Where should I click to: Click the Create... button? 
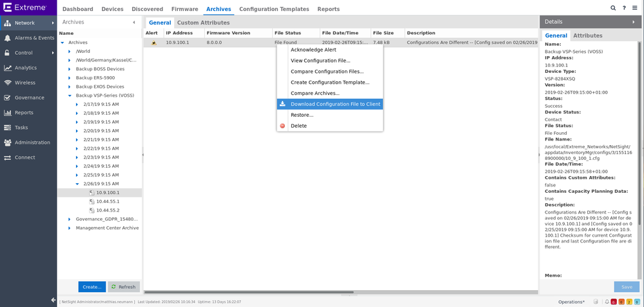(92, 287)
